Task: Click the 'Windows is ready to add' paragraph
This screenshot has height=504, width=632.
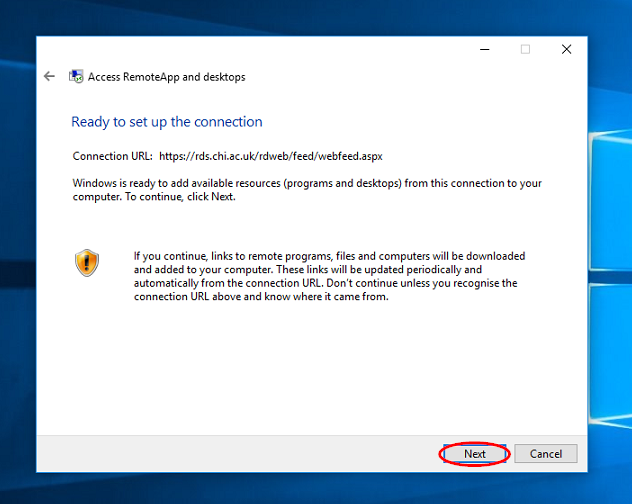Action: pos(307,190)
